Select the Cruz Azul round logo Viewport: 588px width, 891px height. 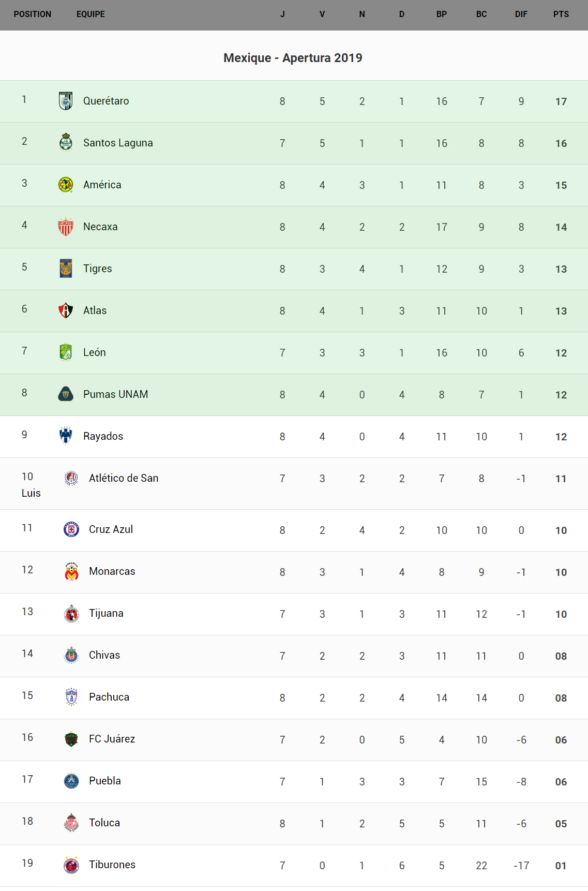coord(71,529)
